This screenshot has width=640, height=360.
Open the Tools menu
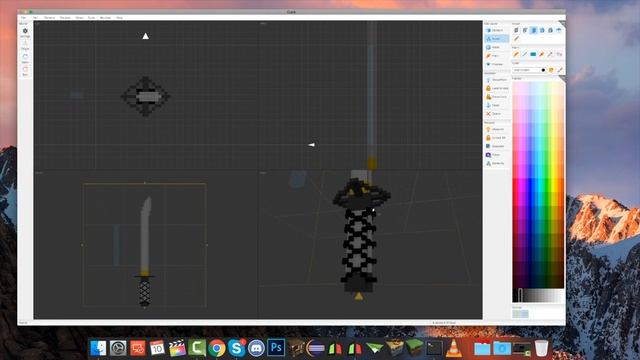pos(91,18)
